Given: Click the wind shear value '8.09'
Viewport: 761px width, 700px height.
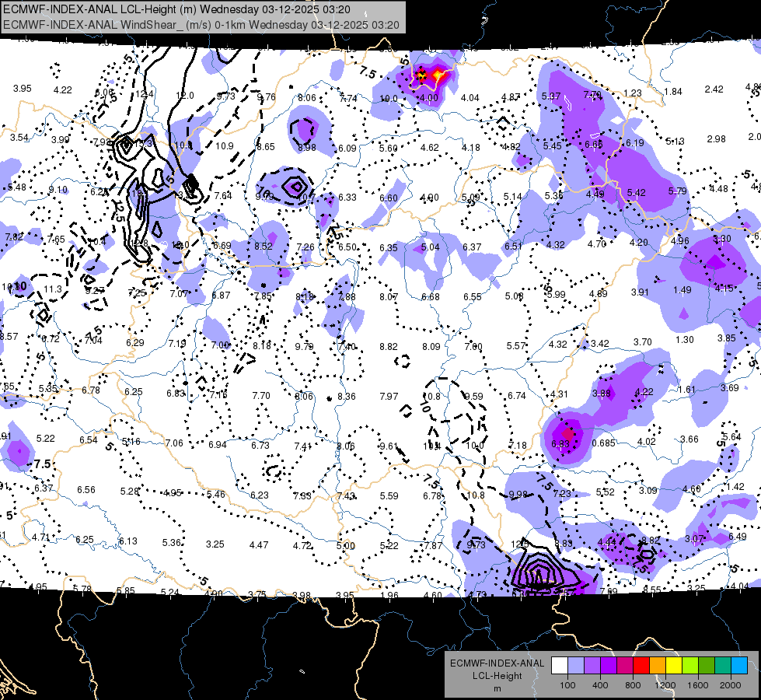Looking at the screenshot, I should 431,347.
